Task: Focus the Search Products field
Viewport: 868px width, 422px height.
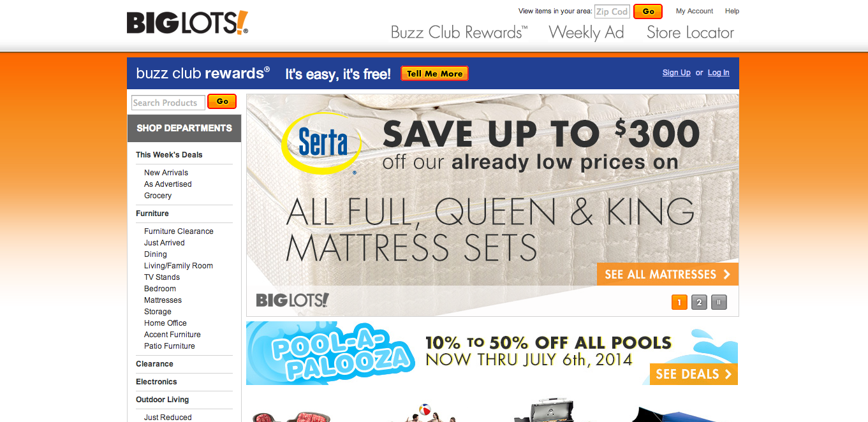Action: pos(168,103)
